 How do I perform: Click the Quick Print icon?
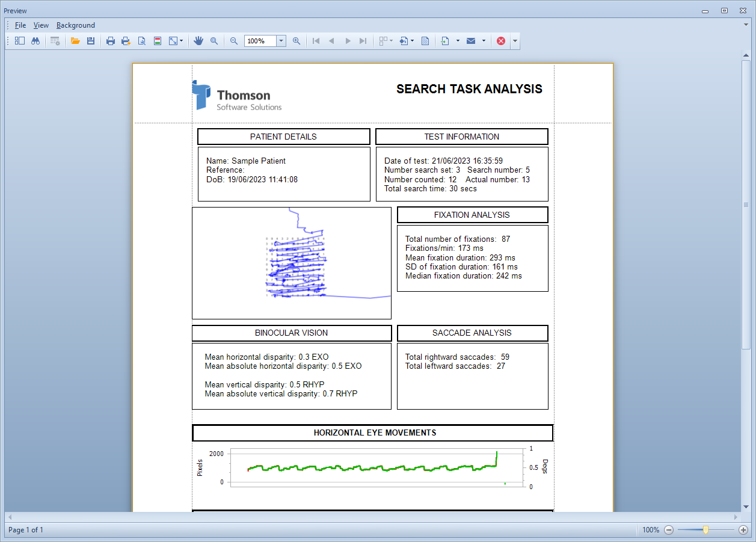pos(126,41)
